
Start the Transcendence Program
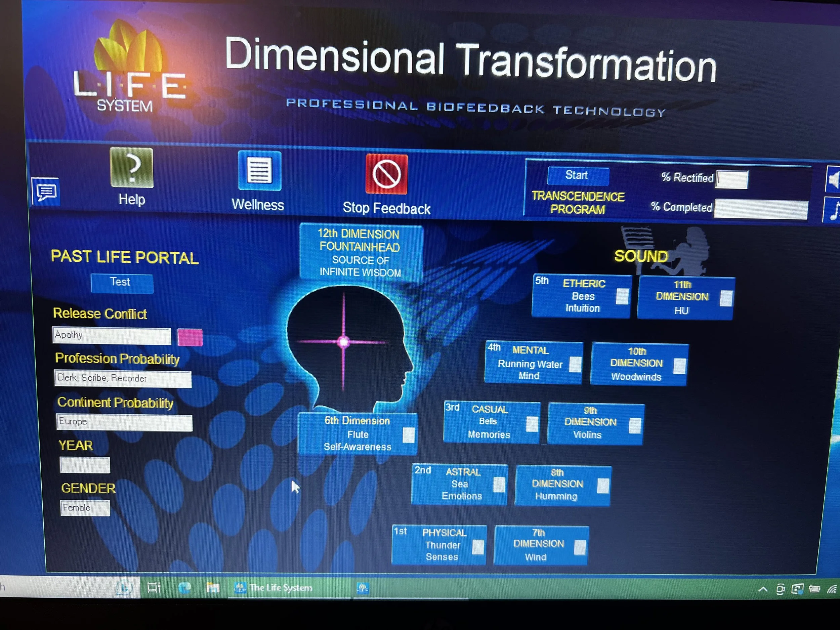point(578,175)
